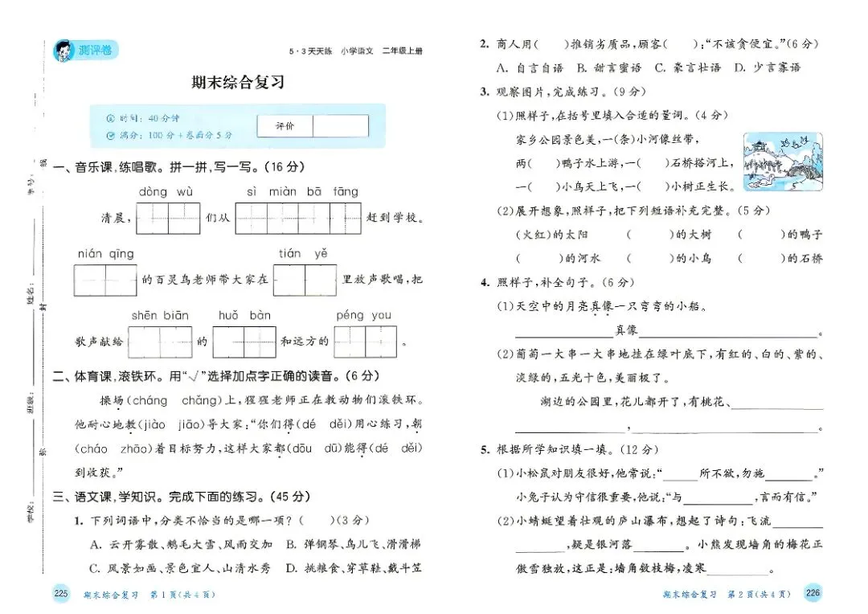Click the blank line before 言而有信

point(719,499)
